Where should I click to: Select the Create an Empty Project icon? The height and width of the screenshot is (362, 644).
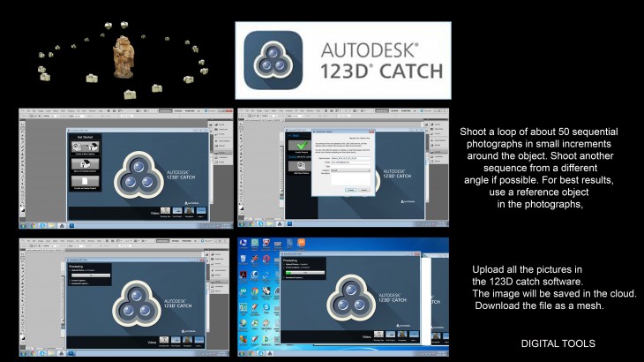click(85, 181)
